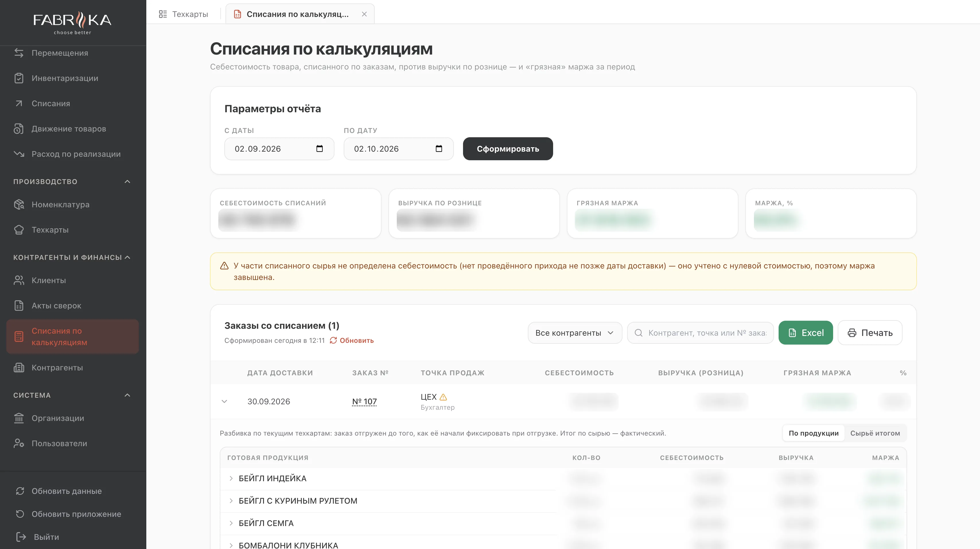Click the Пользователи user-gear icon
Image resolution: width=980 pixels, height=549 pixels.
[19, 443]
